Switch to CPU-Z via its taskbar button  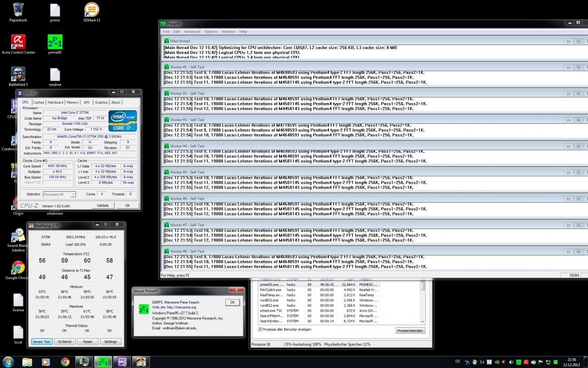point(122,362)
